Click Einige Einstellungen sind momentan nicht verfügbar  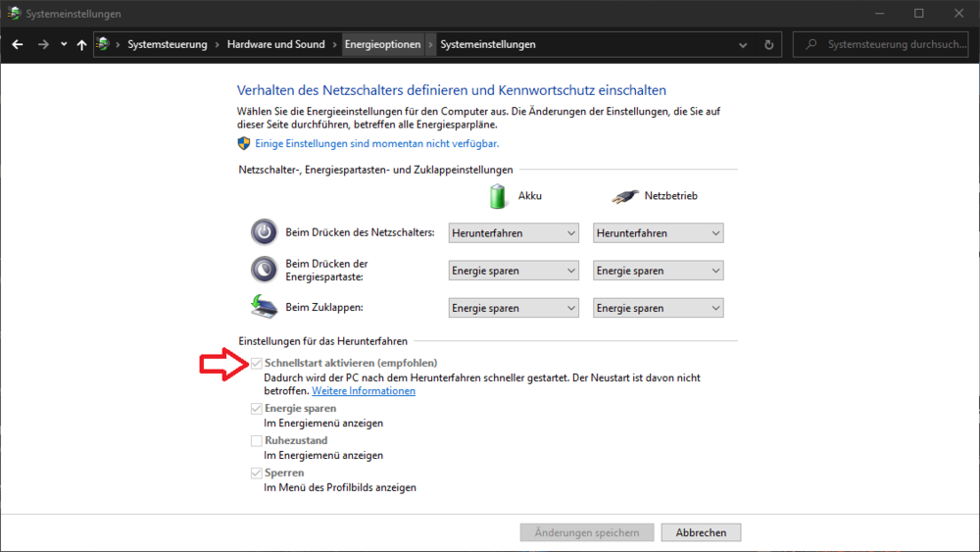pos(377,143)
